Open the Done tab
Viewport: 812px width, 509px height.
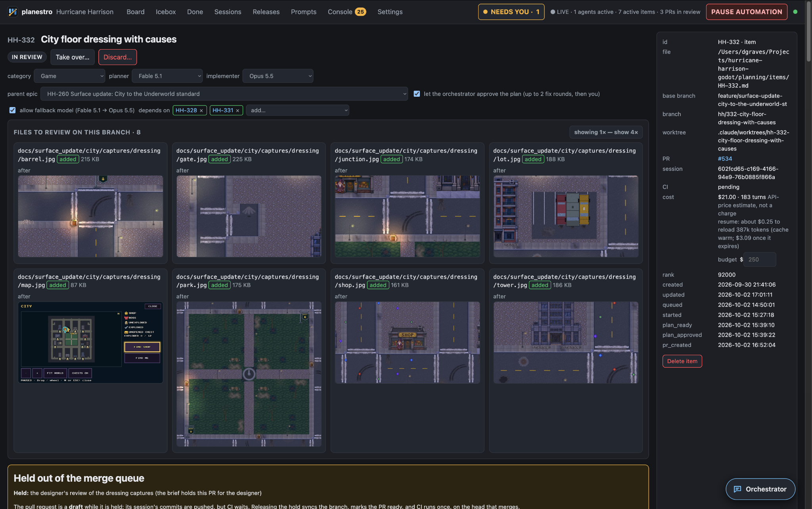[195, 12]
